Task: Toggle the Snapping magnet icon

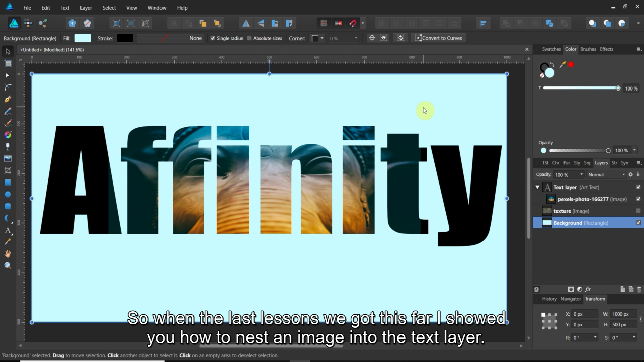Action: (x=353, y=23)
